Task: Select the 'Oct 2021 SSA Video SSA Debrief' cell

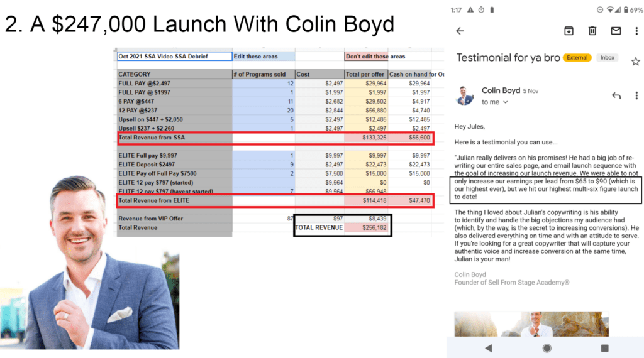Action: pyautogui.click(x=174, y=57)
